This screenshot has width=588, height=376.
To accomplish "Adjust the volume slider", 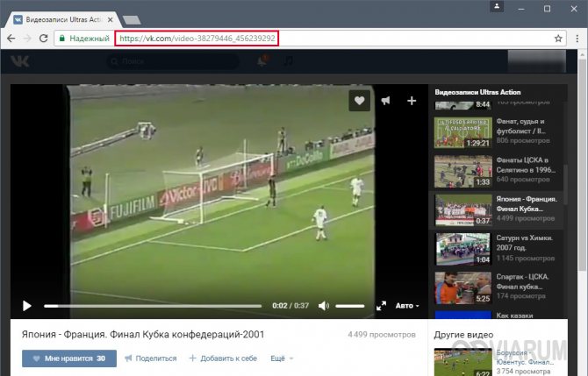I will coord(350,306).
